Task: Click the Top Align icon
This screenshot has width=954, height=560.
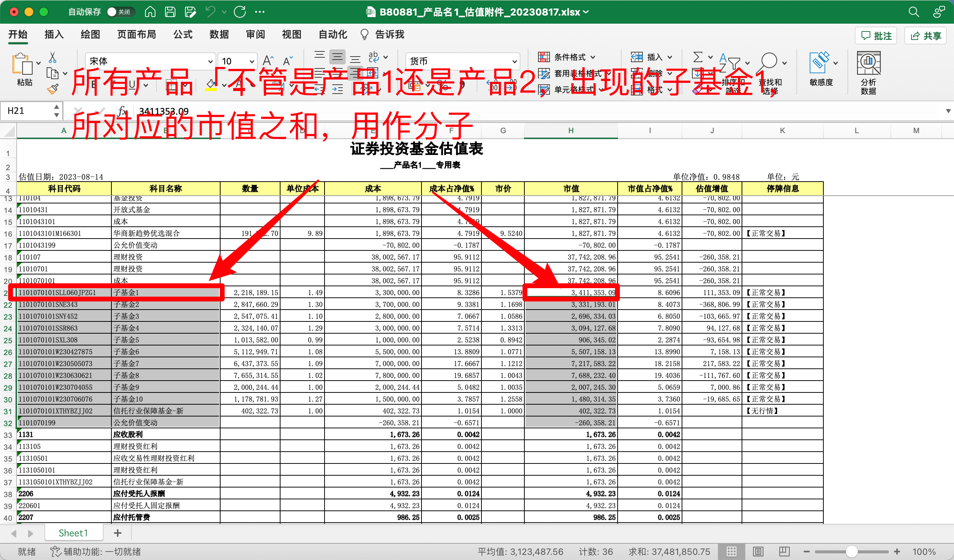Action: click(x=319, y=55)
